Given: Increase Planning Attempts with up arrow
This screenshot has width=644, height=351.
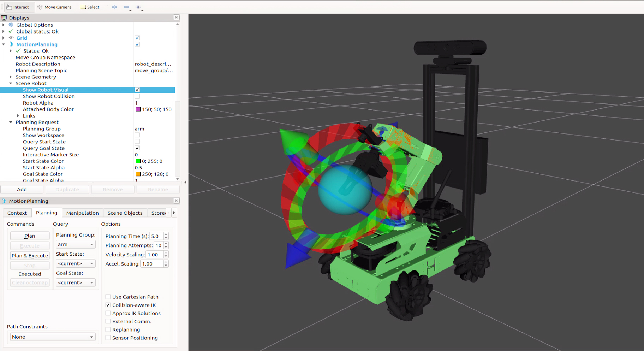Looking at the screenshot, I should tap(166, 243).
